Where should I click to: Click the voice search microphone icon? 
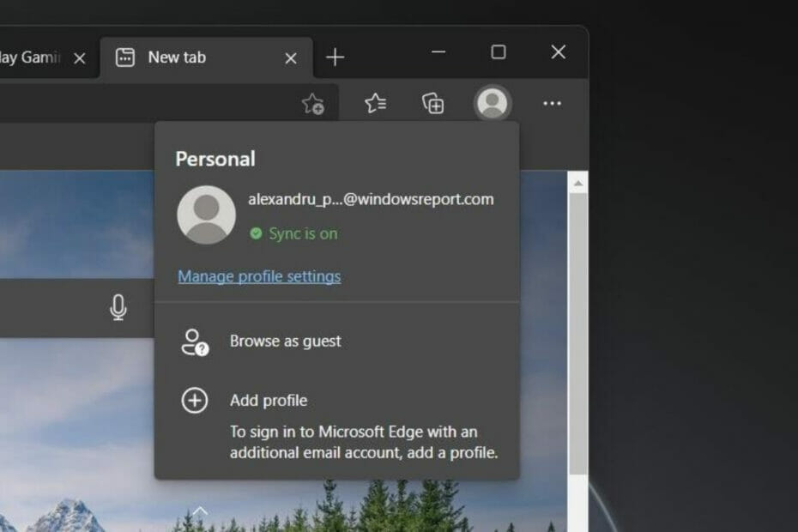118,307
